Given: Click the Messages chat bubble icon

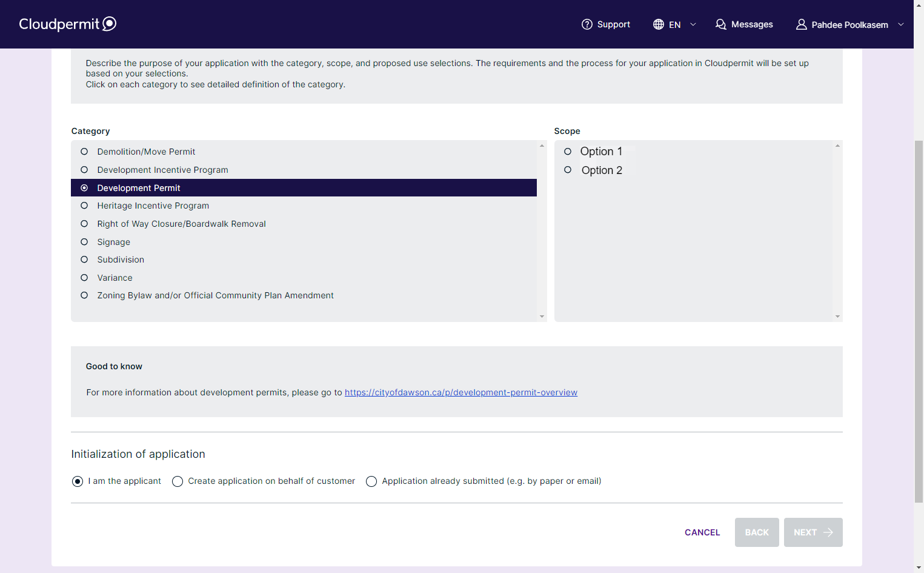Looking at the screenshot, I should click(x=720, y=24).
